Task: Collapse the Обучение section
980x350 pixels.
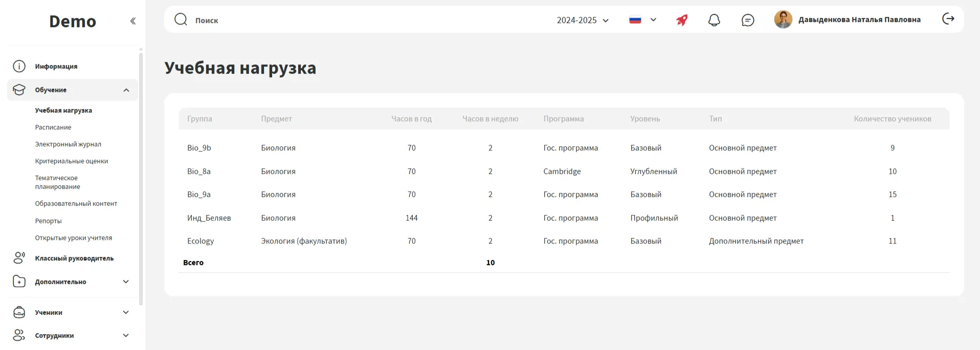Action: (x=126, y=90)
